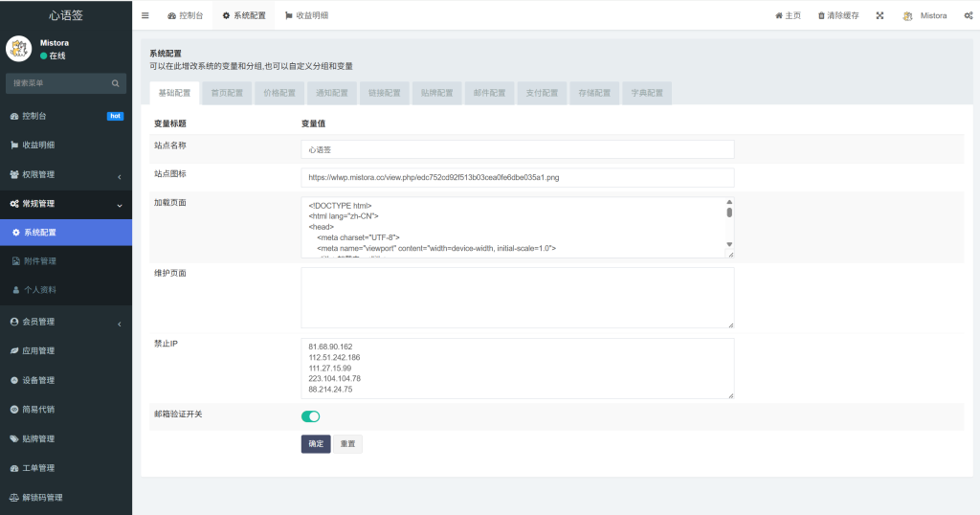Click inside the empty 维护页面 textarea
The height and width of the screenshot is (515, 980).
coord(518,298)
